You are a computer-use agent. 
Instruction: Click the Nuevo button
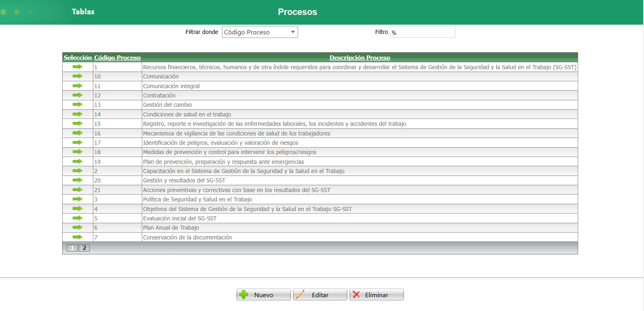[263, 295]
